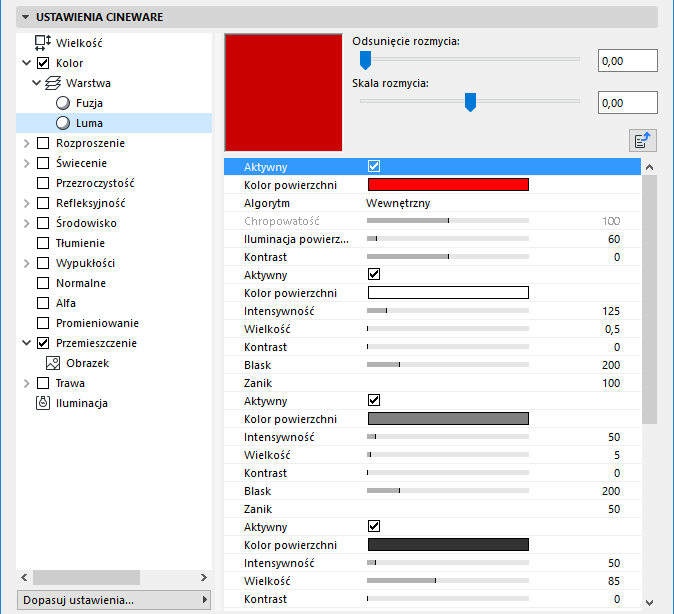Enable the Świecenie checkbox
The width and height of the screenshot is (674, 614).
click(x=43, y=163)
